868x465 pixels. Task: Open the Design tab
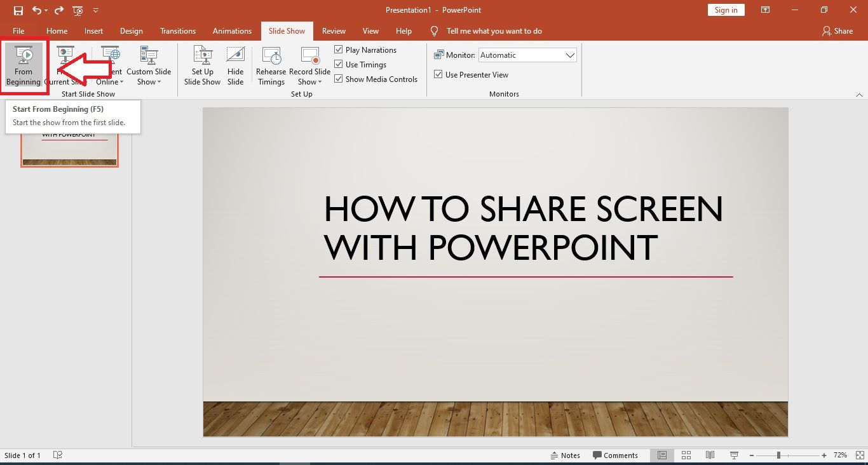tap(132, 30)
